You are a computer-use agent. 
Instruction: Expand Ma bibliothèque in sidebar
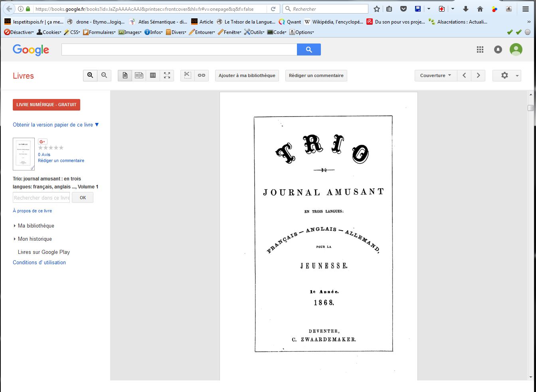[x=36, y=226]
